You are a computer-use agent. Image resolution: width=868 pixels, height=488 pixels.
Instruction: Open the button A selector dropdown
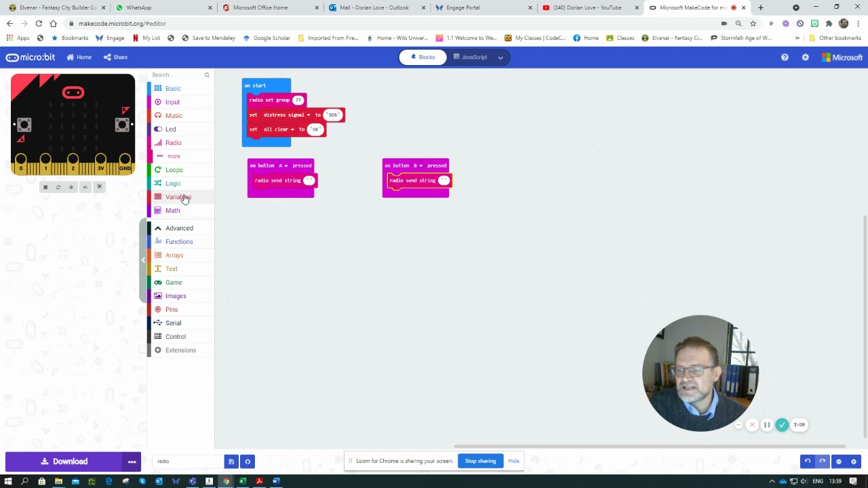point(283,165)
